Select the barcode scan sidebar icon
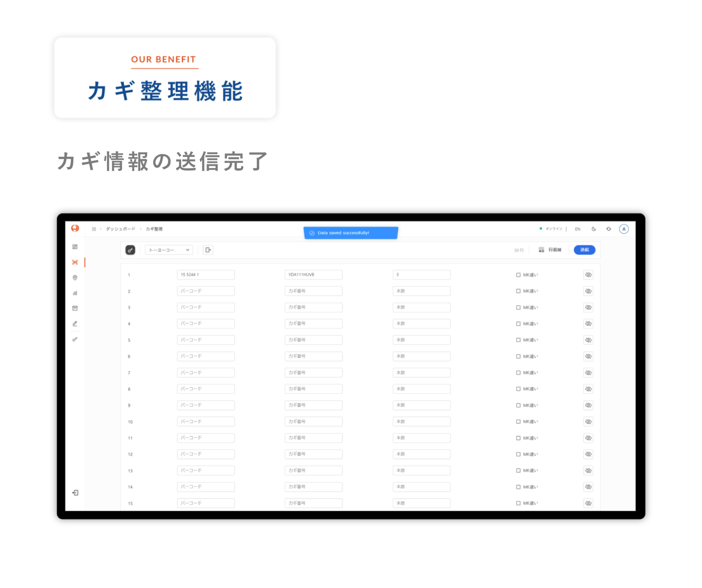 coord(75,262)
